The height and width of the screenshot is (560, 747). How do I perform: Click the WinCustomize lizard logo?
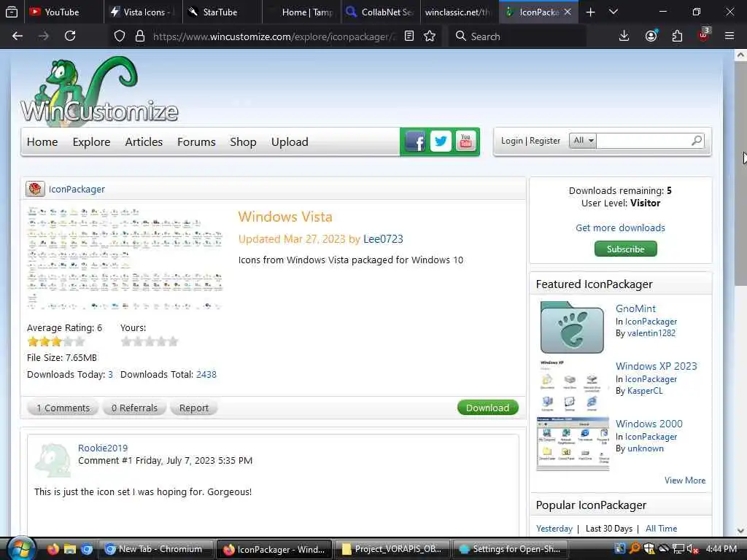coord(99,90)
